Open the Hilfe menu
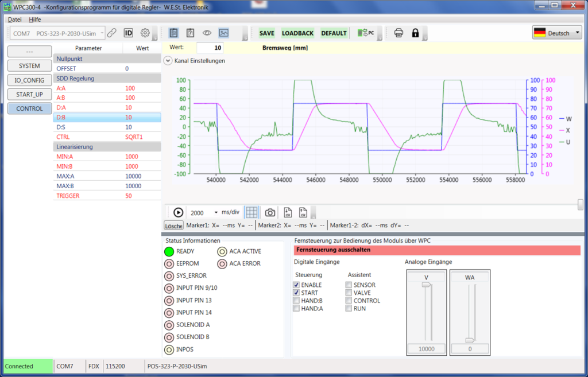This screenshot has width=588, height=377. tap(35, 20)
